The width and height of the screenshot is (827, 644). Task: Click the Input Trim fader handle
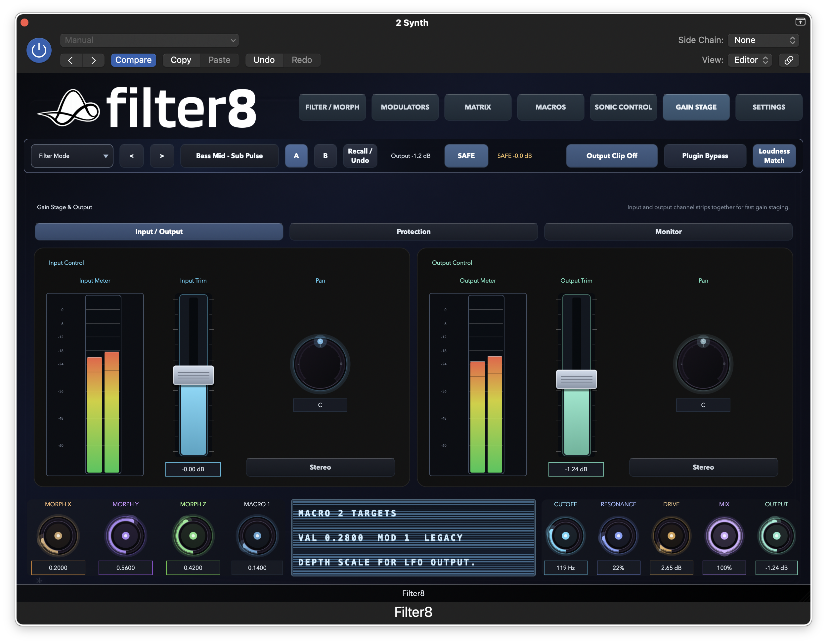point(194,375)
